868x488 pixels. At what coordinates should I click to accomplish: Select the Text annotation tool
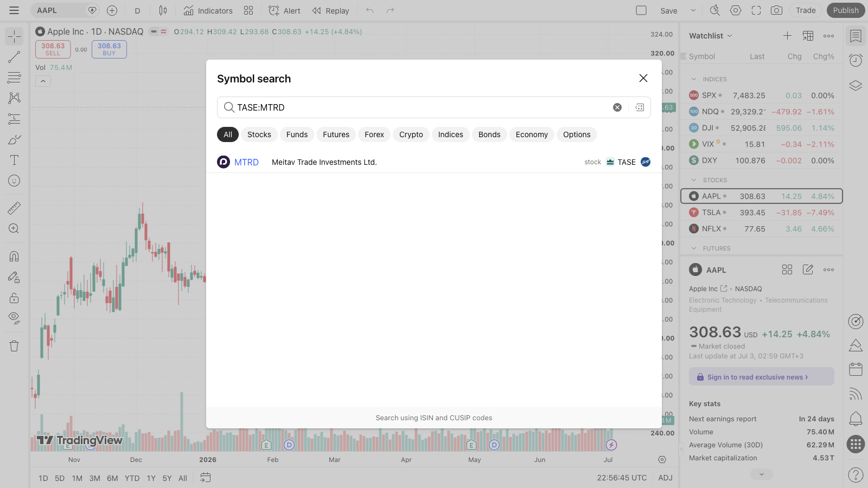tap(14, 160)
